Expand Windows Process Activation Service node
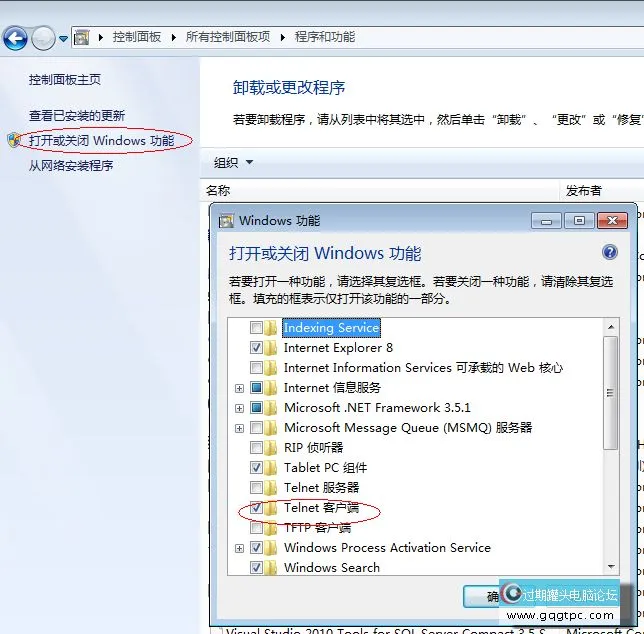Image resolution: width=644 pixels, height=634 pixels. (239, 548)
